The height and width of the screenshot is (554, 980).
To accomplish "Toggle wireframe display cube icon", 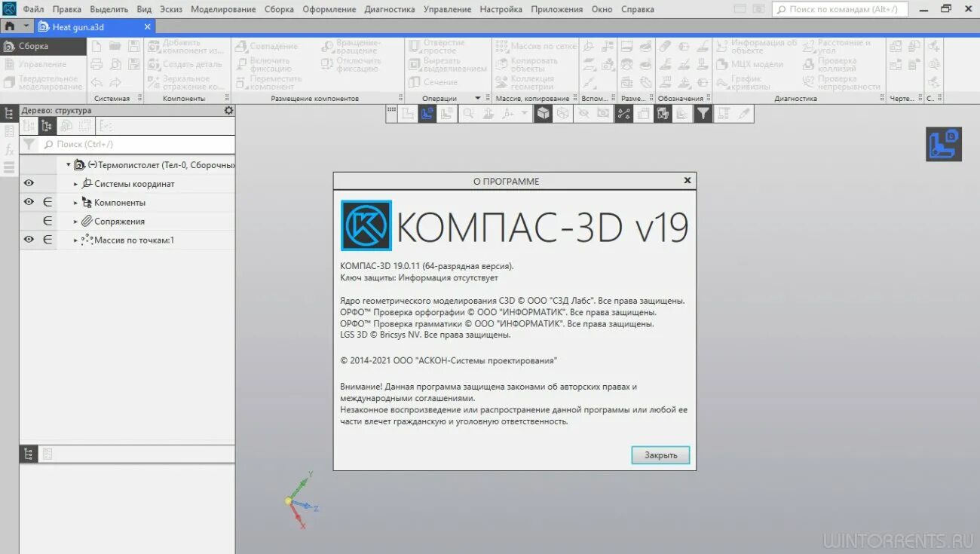I will 562,114.
